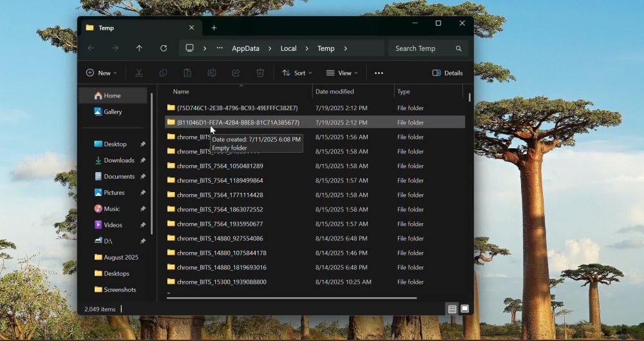The height and width of the screenshot is (341, 644).
Task: Open Screenshots folder in sidebar
Action: [x=120, y=289]
